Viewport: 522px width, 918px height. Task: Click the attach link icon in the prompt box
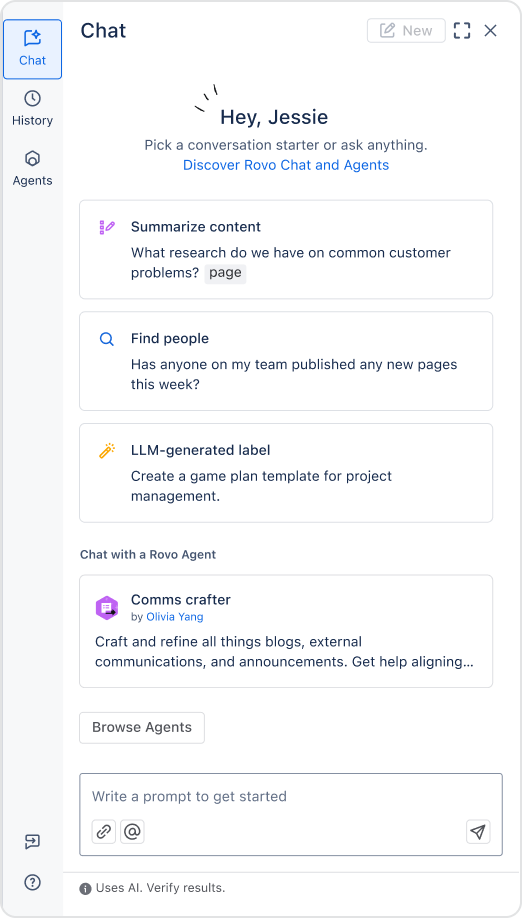pyautogui.click(x=104, y=831)
